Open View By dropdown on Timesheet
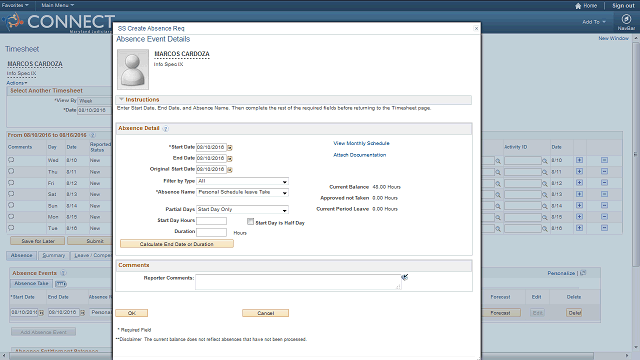Image resolution: width=640 pixels, height=360 pixels. (x=95, y=101)
